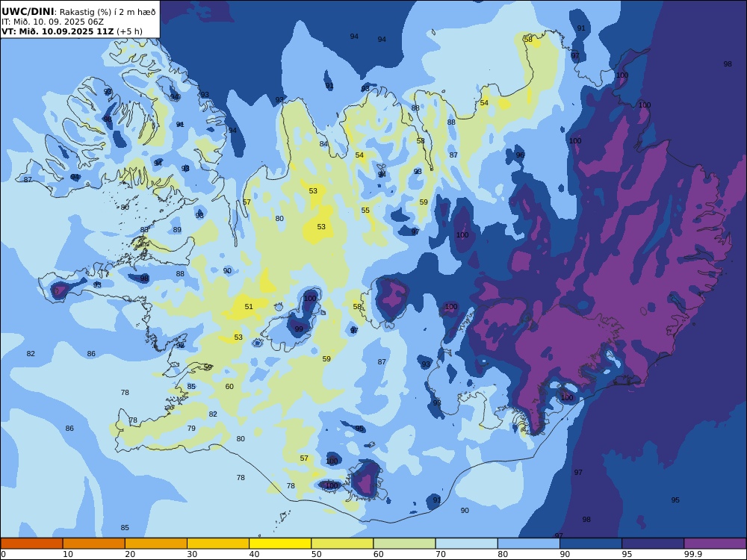This screenshot has height=560, width=747.
Task: Click the 95–99.9 indigo legend swatch
Action: pyautogui.click(x=653, y=544)
